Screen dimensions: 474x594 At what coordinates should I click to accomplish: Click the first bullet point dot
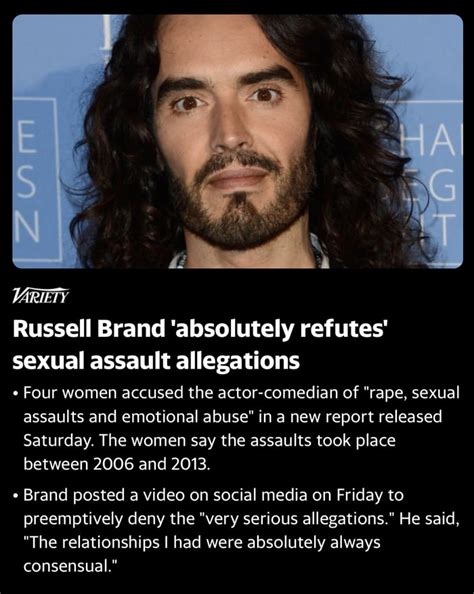coord(15,393)
